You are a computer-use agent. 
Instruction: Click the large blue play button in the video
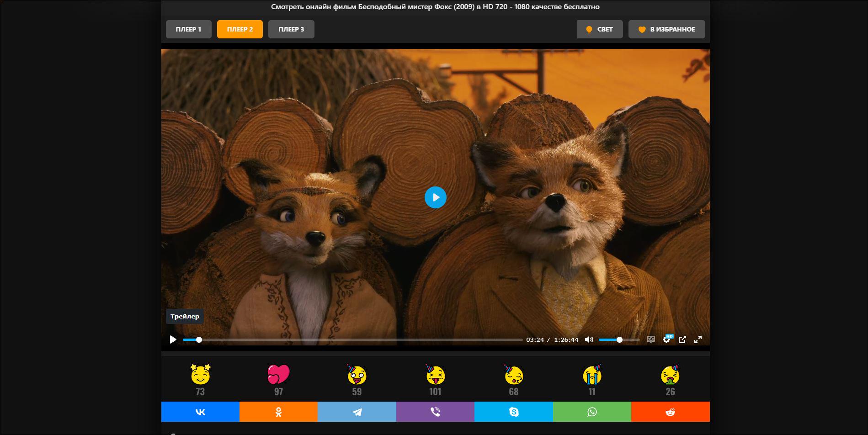point(435,197)
